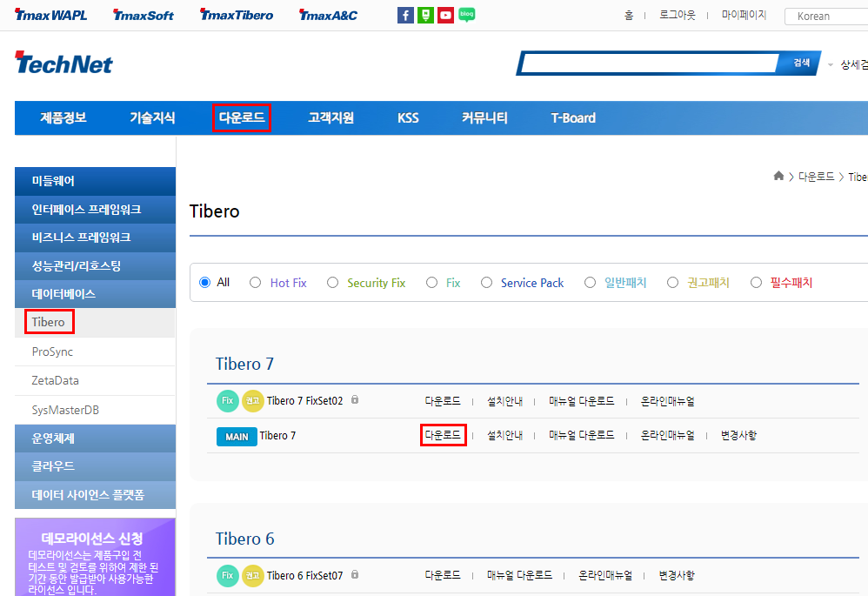Click 온라인매뉴얼 on the Tibero 7 MAIN row
868x596 pixels.
tap(668, 435)
